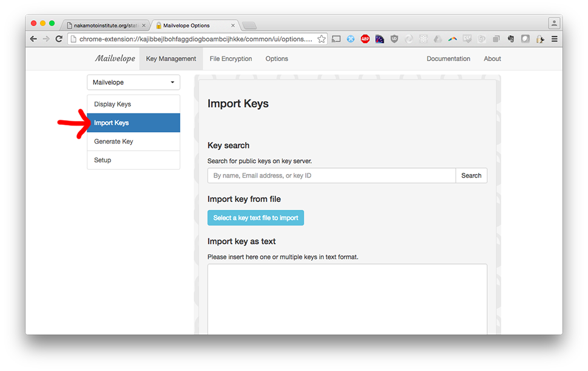
Task: Click the browser forward arrow
Action: point(46,39)
